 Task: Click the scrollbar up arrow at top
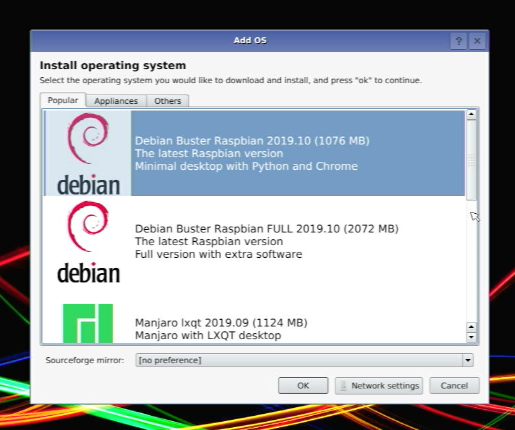click(471, 114)
